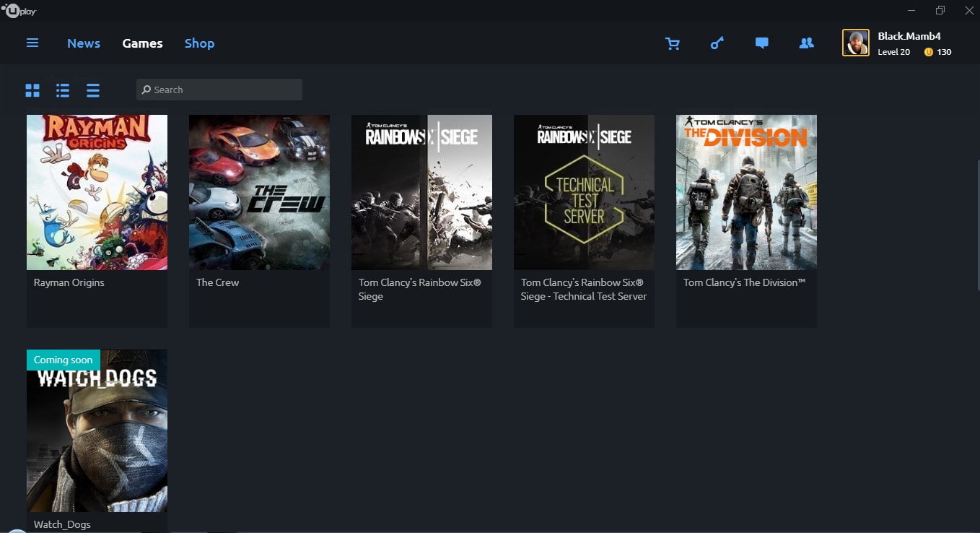980x533 pixels.
Task: Click the Siege - Technical Test Server title
Action: [x=584, y=290]
